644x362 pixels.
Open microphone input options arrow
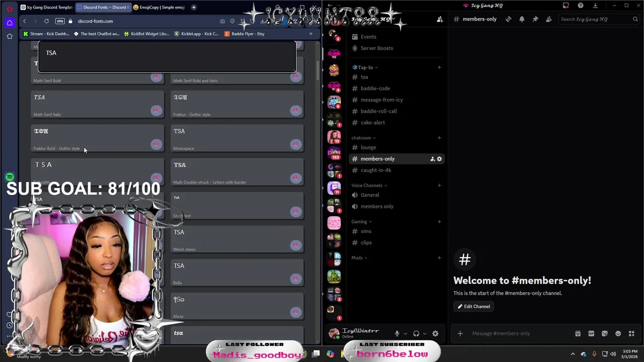(x=406, y=333)
